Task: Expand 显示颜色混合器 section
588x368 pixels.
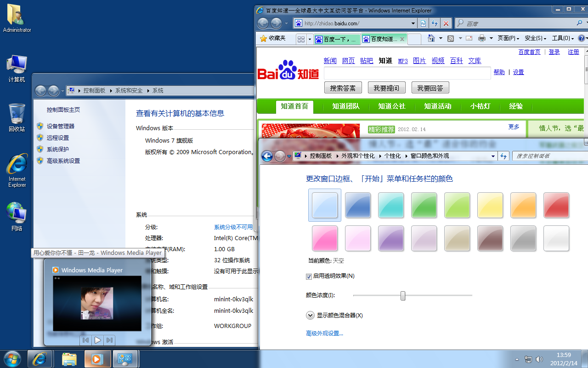Action: coord(310,316)
